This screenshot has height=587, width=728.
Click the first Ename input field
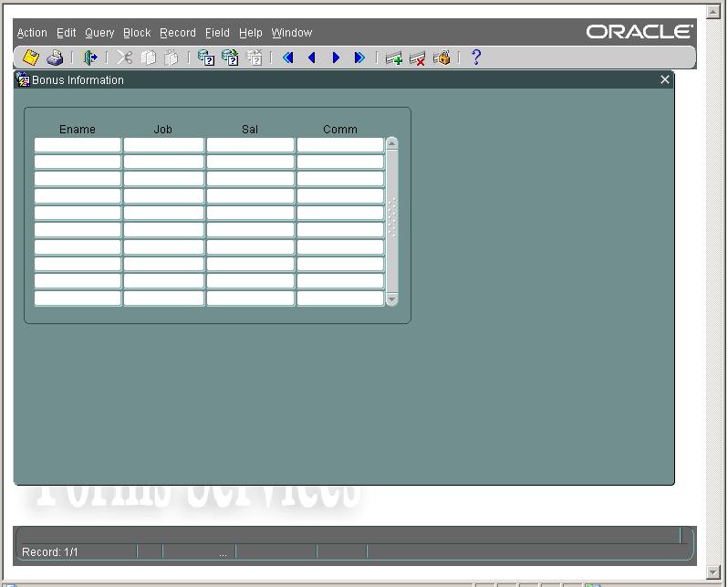tap(78, 145)
